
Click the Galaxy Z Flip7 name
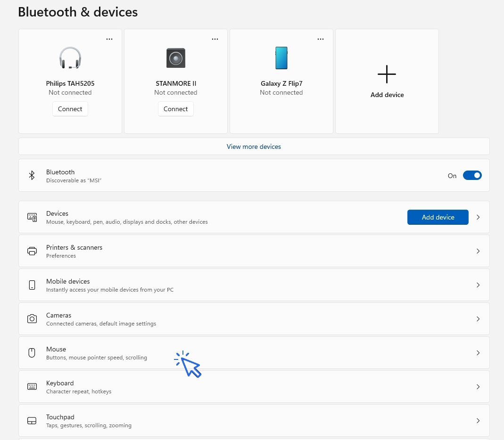click(281, 83)
